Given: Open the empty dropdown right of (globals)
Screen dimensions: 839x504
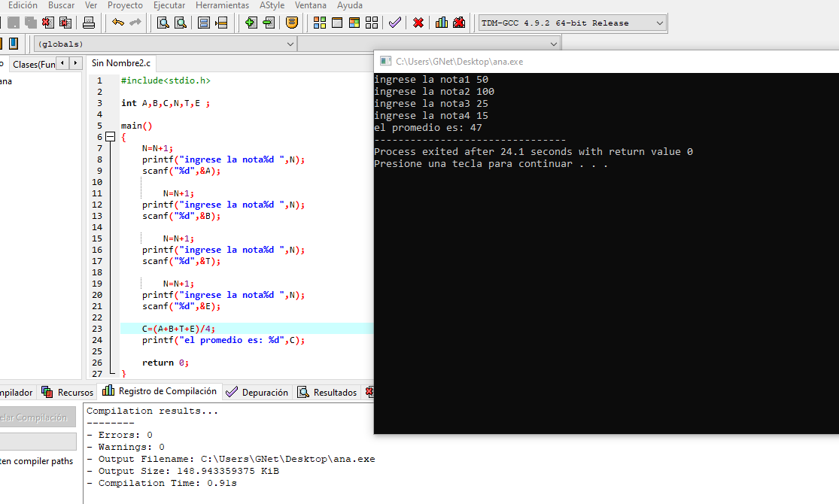Looking at the screenshot, I should [x=429, y=44].
